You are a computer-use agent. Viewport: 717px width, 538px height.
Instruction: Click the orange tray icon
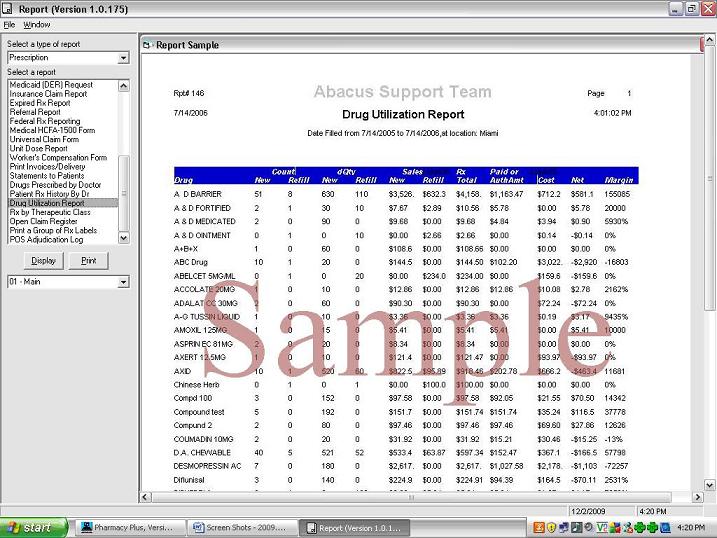tap(539, 528)
